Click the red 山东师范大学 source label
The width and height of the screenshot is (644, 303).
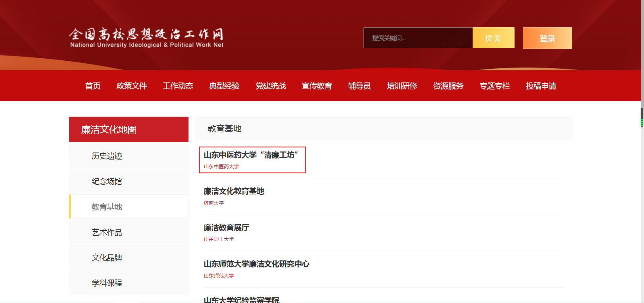click(x=219, y=276)
